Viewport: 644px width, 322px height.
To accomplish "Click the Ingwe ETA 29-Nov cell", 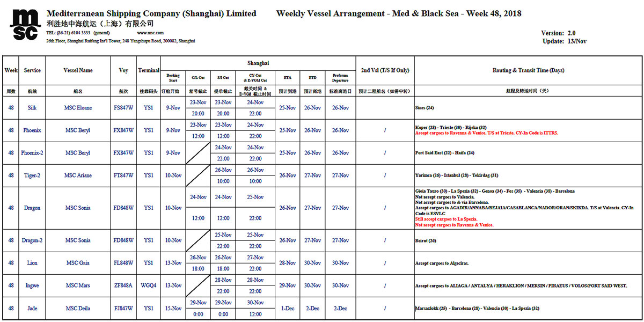I will click(x=288, y=286).
